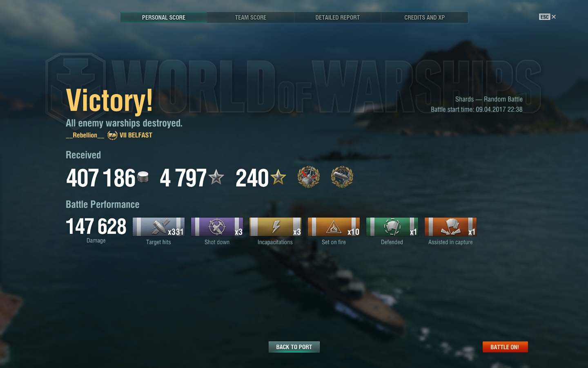
Task: Open the Detailed Report tab
Action: [337, 18]
